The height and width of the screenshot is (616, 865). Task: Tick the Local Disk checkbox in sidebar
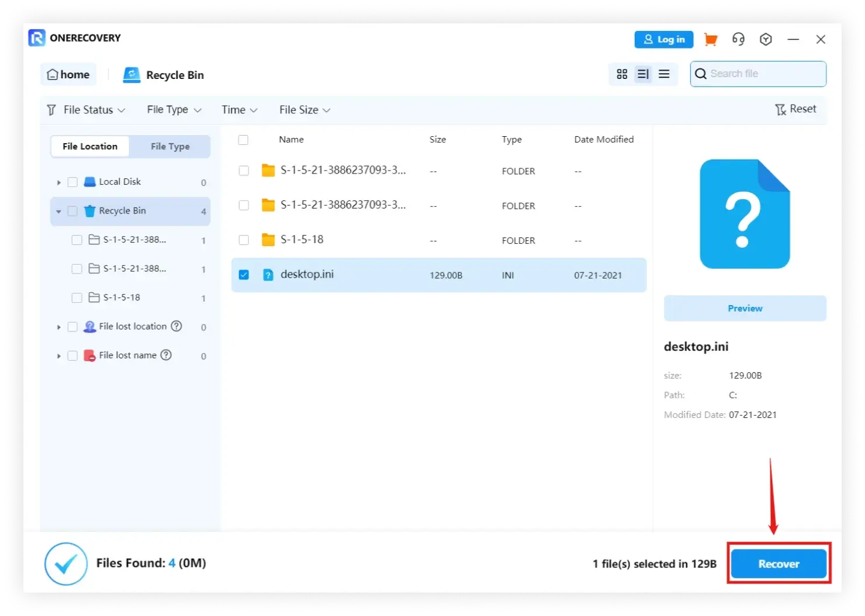click(x=72, y=182)
